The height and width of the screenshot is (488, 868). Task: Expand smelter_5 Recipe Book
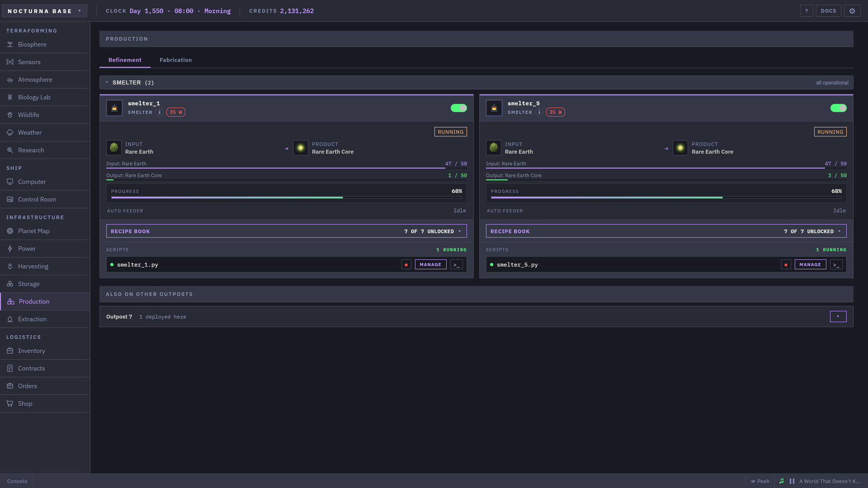point(666,231)
